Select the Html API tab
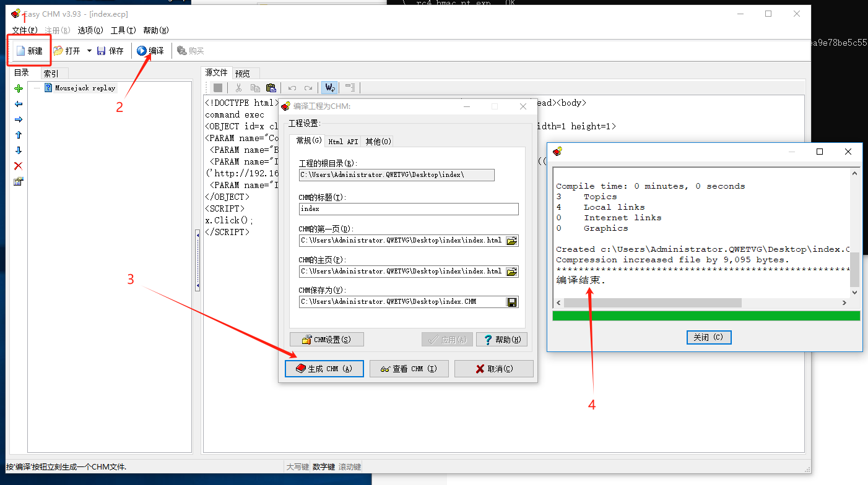The height and width of the screenshot is (485, 868). point(343,142)
